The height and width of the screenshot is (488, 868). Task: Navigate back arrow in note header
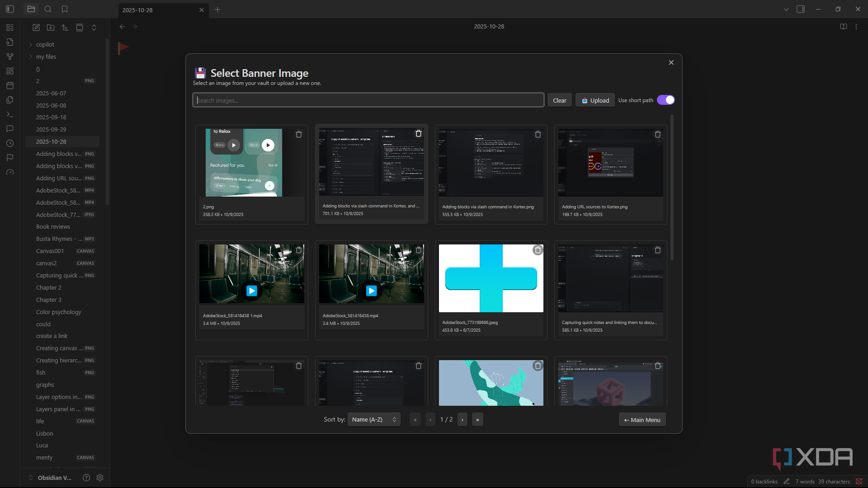pos(122,27)
